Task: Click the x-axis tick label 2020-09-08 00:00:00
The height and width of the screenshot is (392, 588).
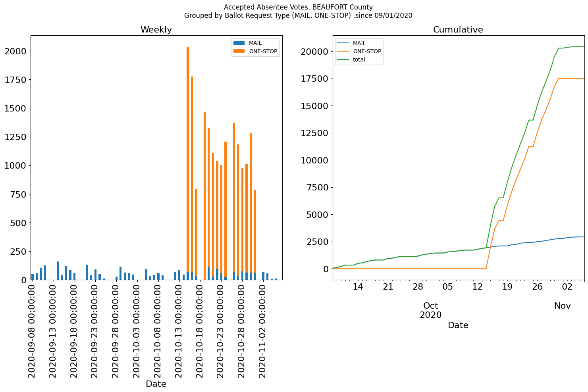Action: (x=32, y=331)
